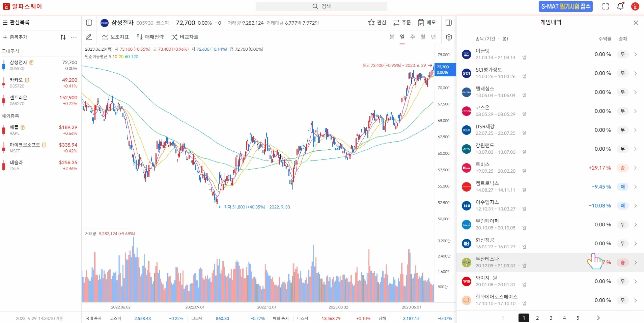Add 삼성전자 to favorites with star 관심
The height and width of the screenshot is (323, 644).
377,23
